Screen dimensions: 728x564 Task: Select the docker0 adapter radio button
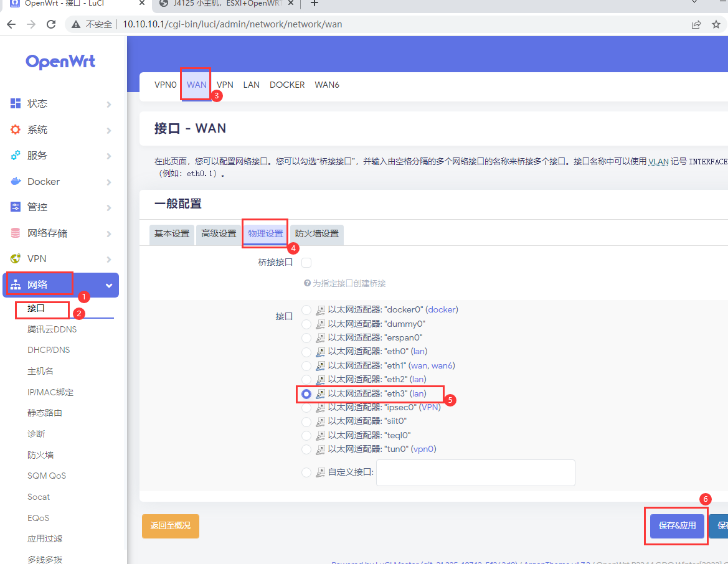click(x=306, y=310)
